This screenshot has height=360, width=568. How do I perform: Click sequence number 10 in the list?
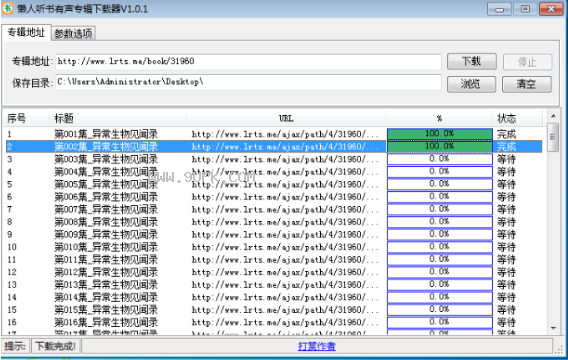12,247
